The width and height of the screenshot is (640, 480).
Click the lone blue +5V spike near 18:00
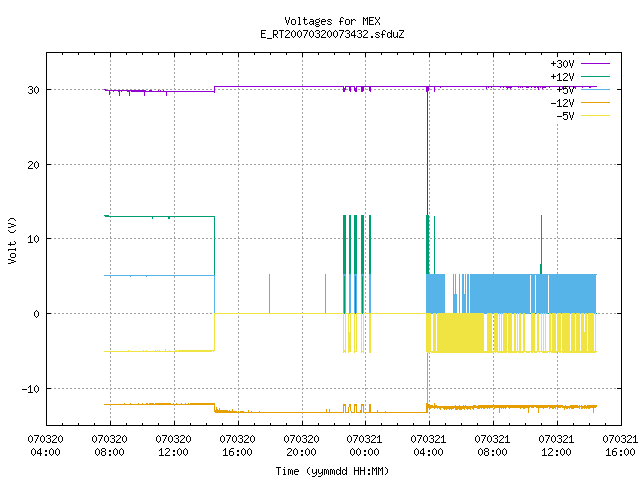[x=269, y=294]
